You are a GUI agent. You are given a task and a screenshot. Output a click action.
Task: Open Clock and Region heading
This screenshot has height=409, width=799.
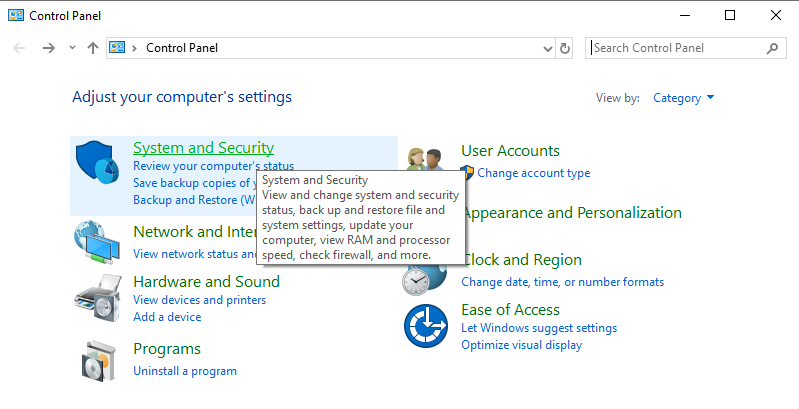523,260
